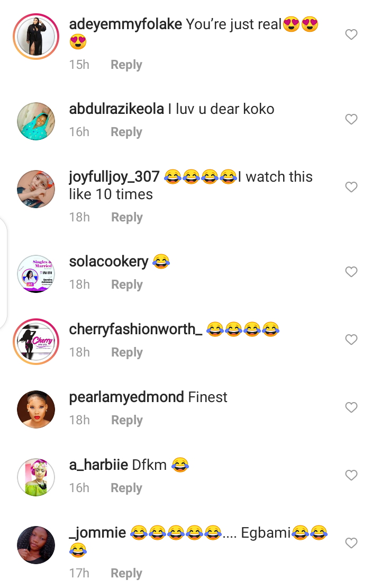Viewport: 381px width, 588px height.
Task: Reply to abdulrazikeola's comment
Action: (x=126, y=132)
